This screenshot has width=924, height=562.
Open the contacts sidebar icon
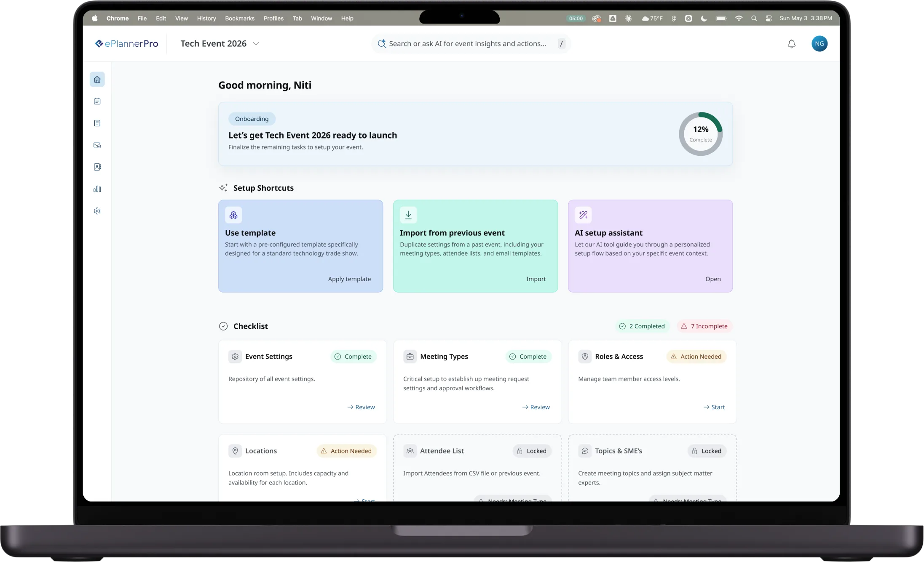click(97, 167)
